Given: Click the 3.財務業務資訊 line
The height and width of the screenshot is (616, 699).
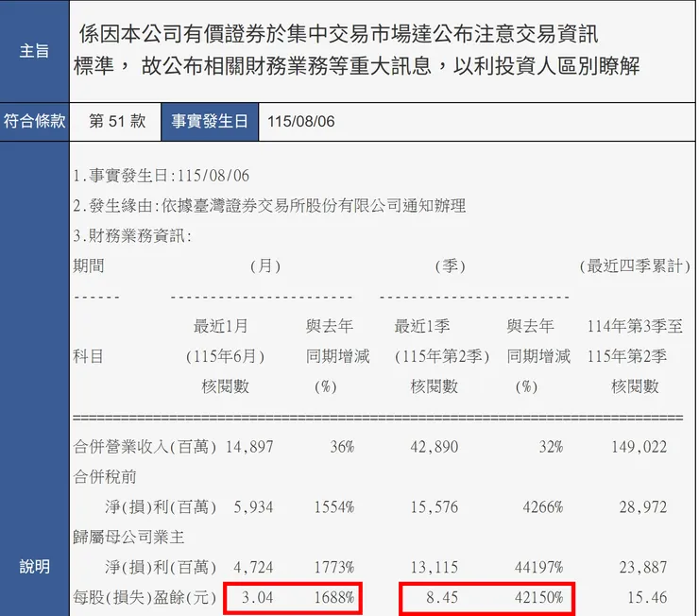Looking at the screenshot, I should tap(132, 236).
